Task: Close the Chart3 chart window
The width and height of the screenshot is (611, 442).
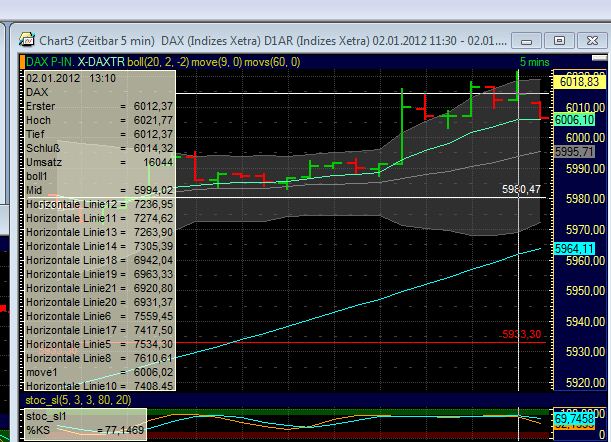Action: [591, 40]
